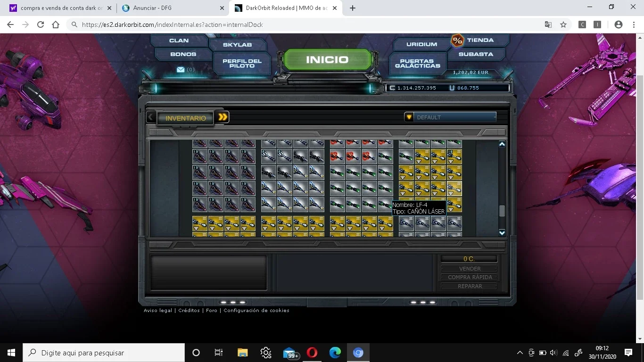Select the yellow laser slot labeled 16
Image resolution: width=644 pixels, height=362 pixels.
pos(454,156)
